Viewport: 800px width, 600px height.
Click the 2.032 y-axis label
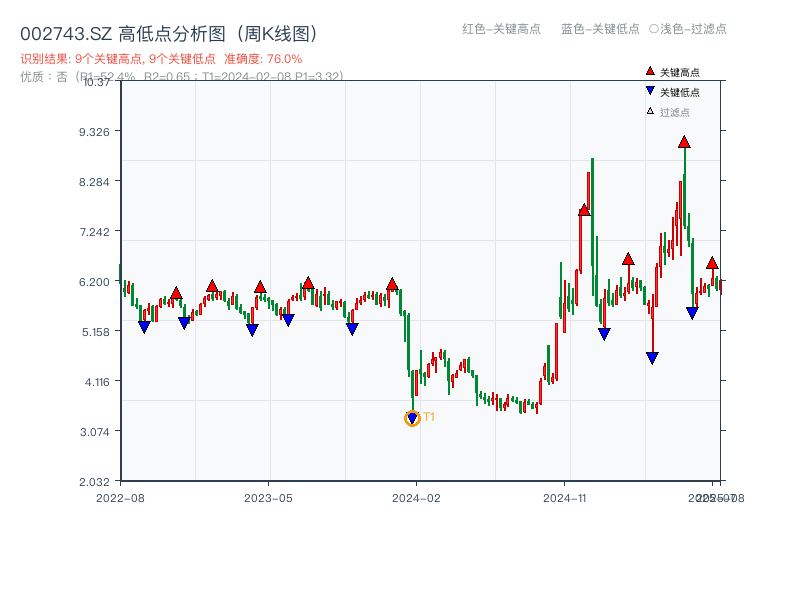coord(94,482)
